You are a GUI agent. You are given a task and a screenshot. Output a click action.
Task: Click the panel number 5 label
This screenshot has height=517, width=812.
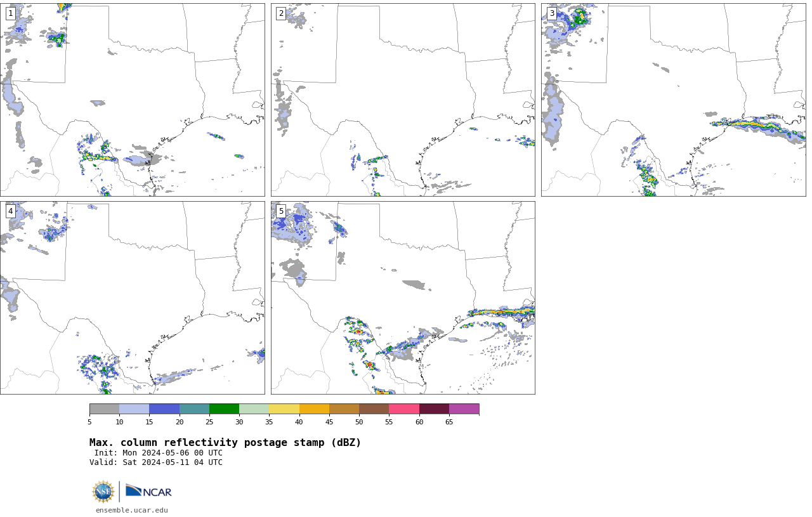[281, 211]
